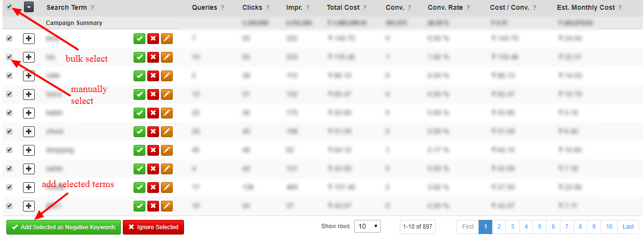
Task: Click orange pencil icon in second data row
Action: [167, 57]
